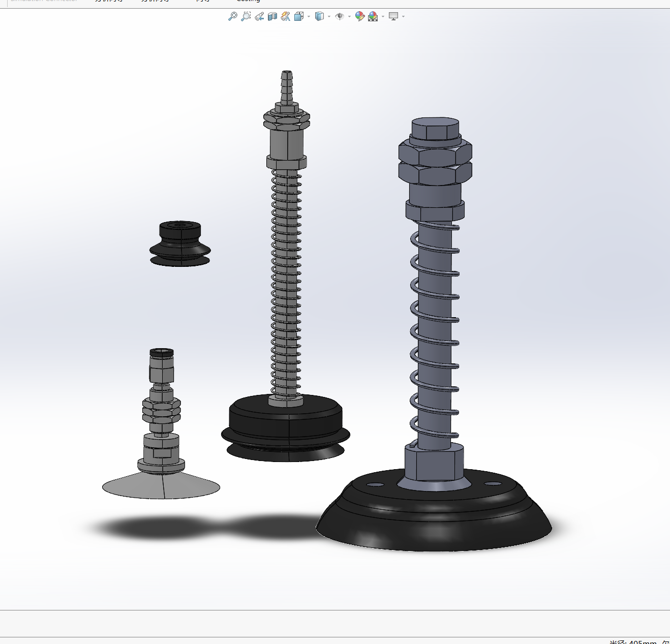Screen dimensions: 670x644
Task: Select the barbed hose fitting atop the tall rod
Action: (x=287, y=87)
